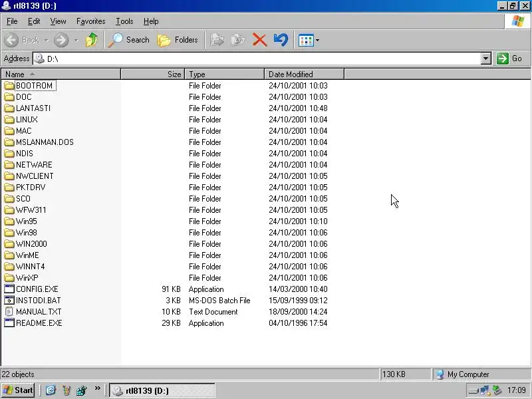Open the Favorites menu

[x=90, y=21]
